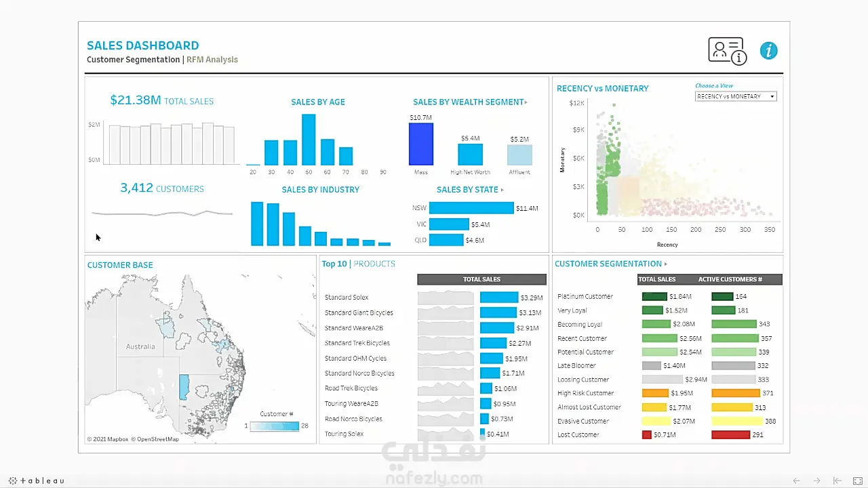868x488 pixels.
Task: Select the Evasive Customer segment label
Action: pyautogui.click(x=583, y=421)
